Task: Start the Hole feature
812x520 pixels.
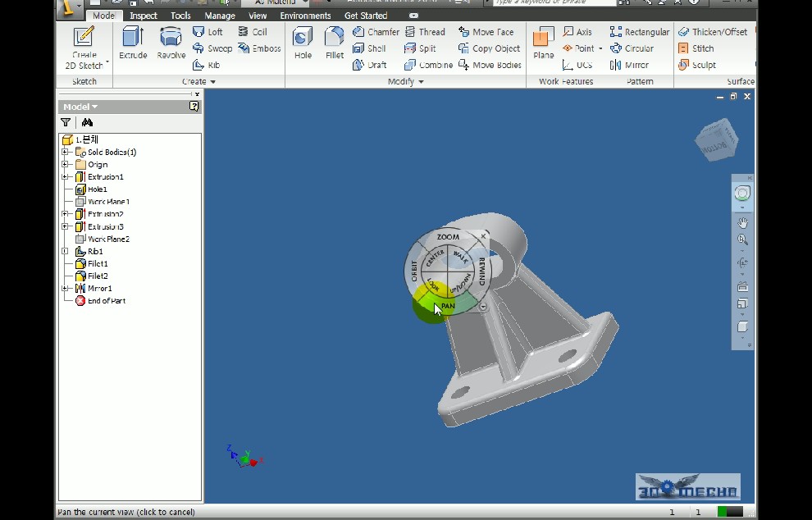Action: (x=303, y=43)
